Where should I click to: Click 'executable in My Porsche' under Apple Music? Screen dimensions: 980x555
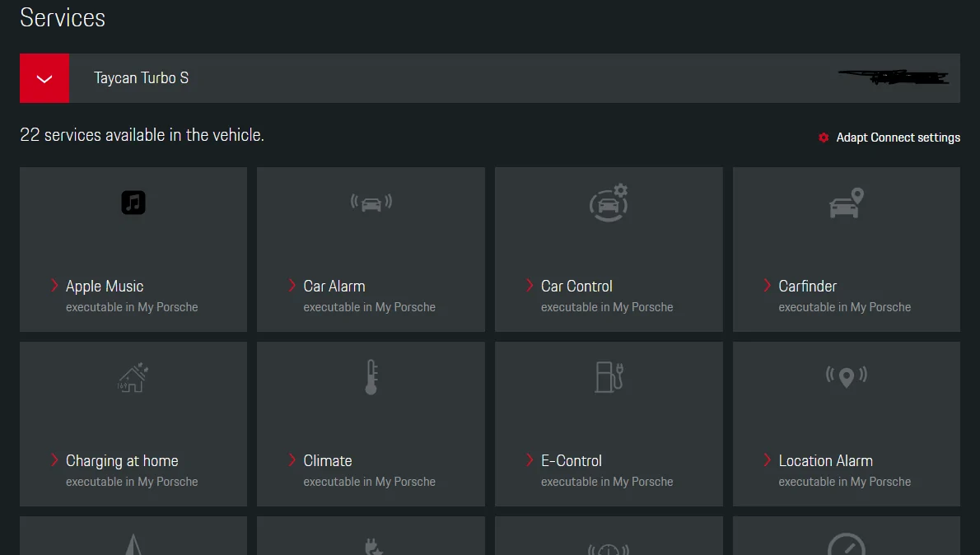(132, 307)
